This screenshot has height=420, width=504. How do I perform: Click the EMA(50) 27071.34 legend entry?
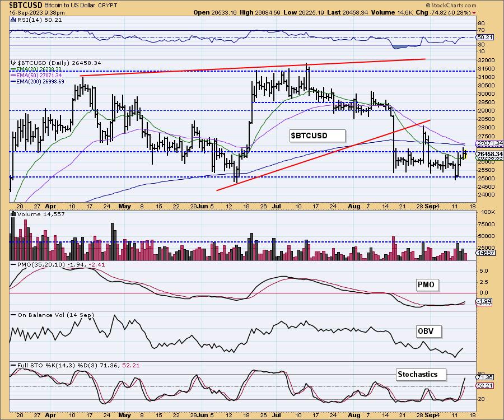[x=39, y=76]
